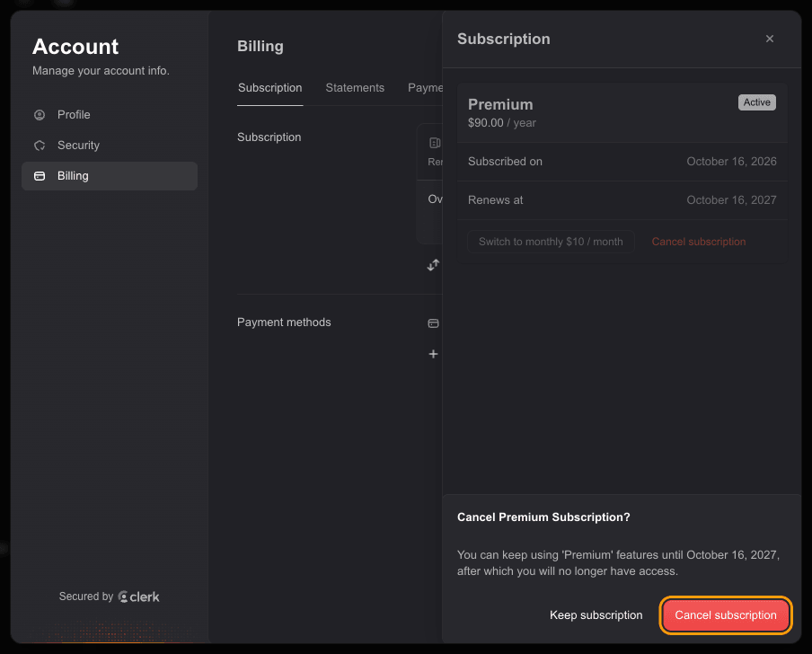
Task: Click the switch plans arrows icon
Action: coord(434,265)
